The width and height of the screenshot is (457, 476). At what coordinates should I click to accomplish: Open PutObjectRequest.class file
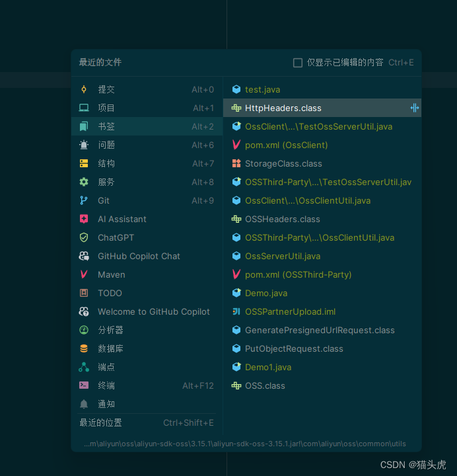coord(322,349)
